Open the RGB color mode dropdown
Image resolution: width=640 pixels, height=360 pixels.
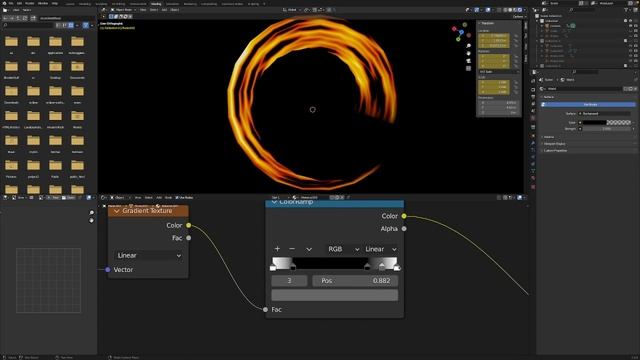pyautogui.click(x=343, y=249)
